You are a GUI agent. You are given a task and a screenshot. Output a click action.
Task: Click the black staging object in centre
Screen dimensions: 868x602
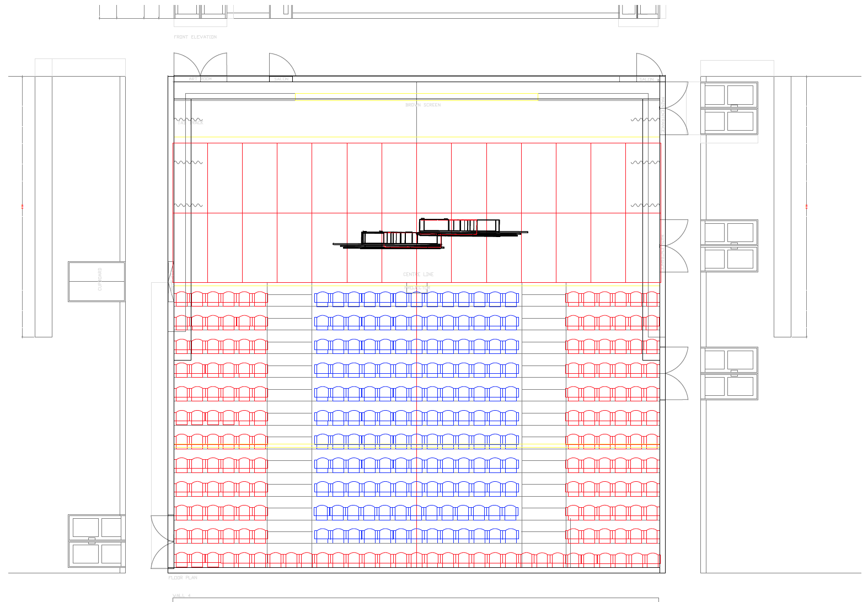pos(430,234)
